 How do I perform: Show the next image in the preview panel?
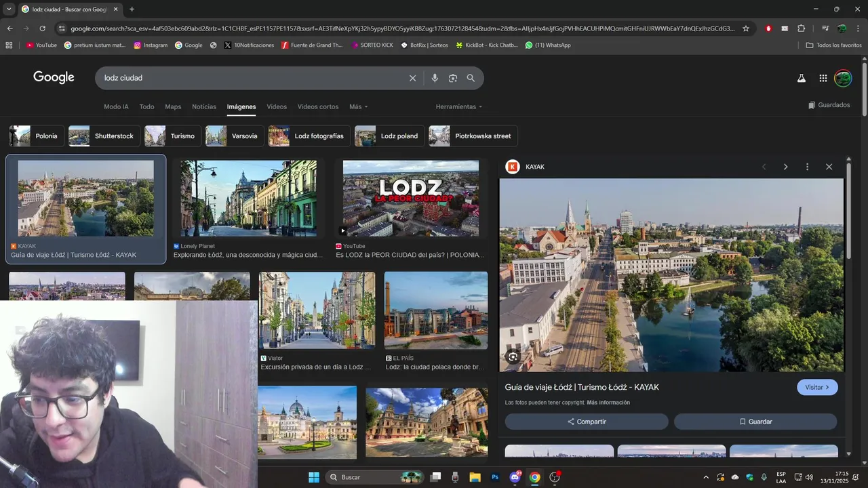(785, 167)
